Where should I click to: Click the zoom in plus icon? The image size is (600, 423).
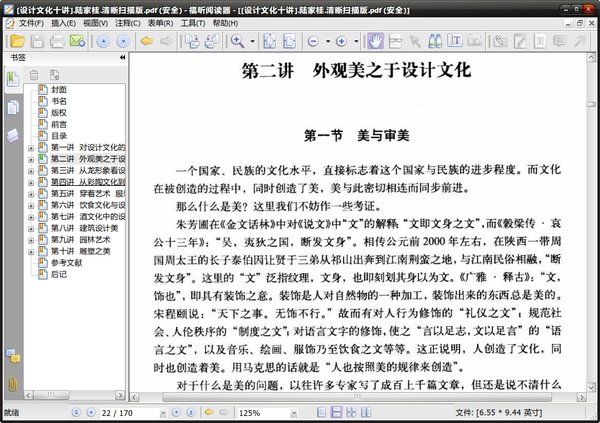[341, 41]
